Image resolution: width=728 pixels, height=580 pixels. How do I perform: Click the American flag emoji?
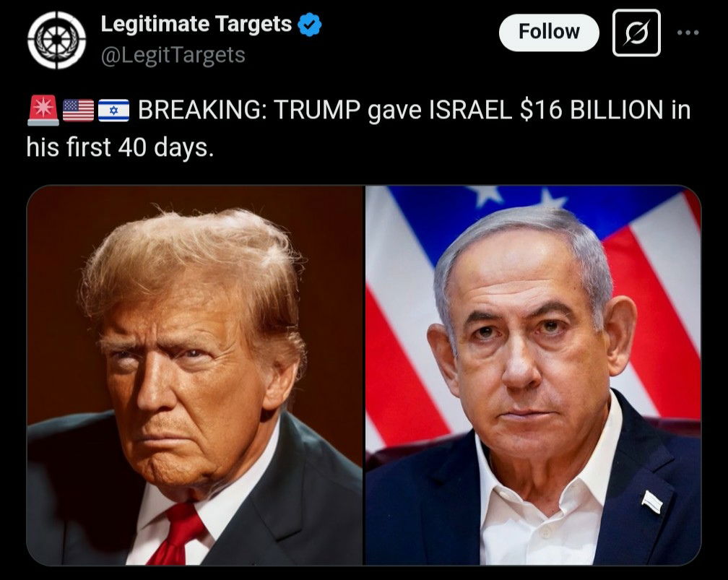tap(78, 111)
